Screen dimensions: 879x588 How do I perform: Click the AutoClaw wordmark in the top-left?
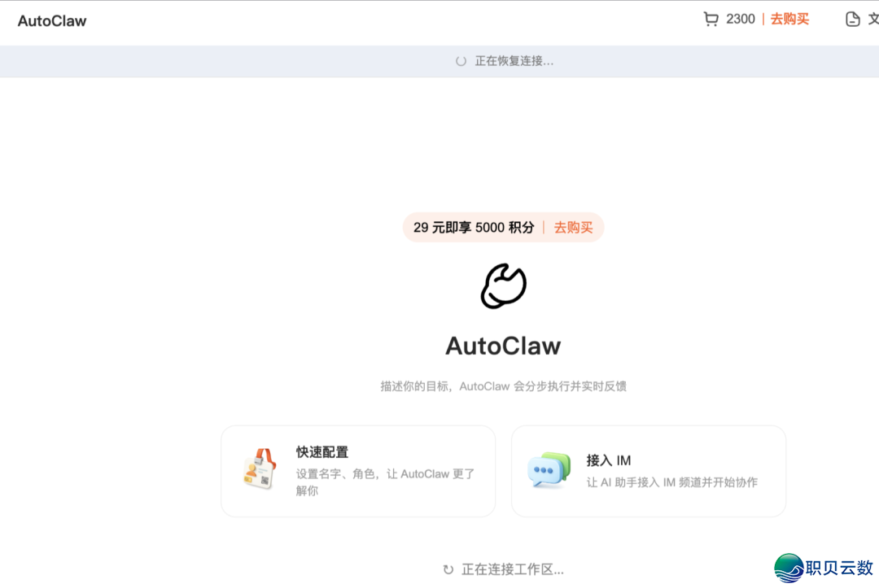52,20
